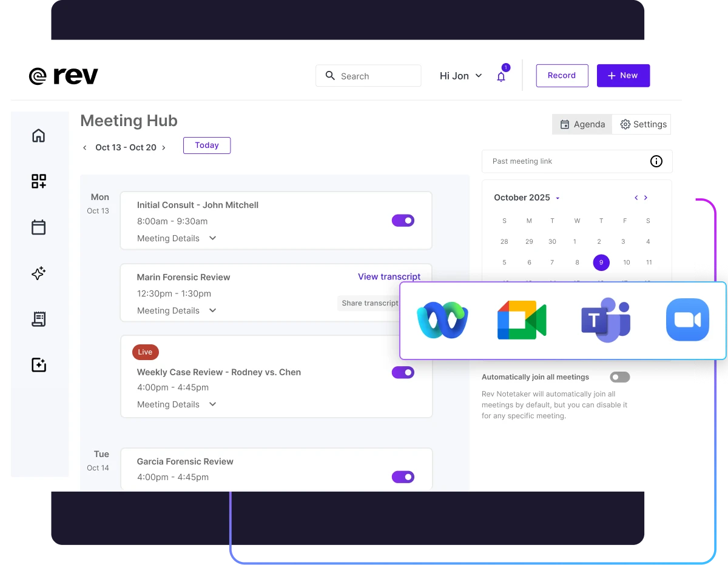Screen dimensions: 728x565
Task: Go to next week arrow after Oct 20
Action: 163,147
